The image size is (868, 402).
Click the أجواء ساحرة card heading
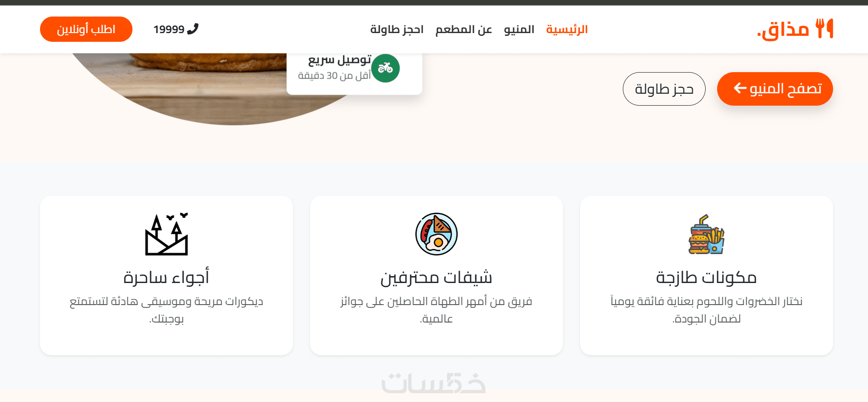(x=167, y=277)
